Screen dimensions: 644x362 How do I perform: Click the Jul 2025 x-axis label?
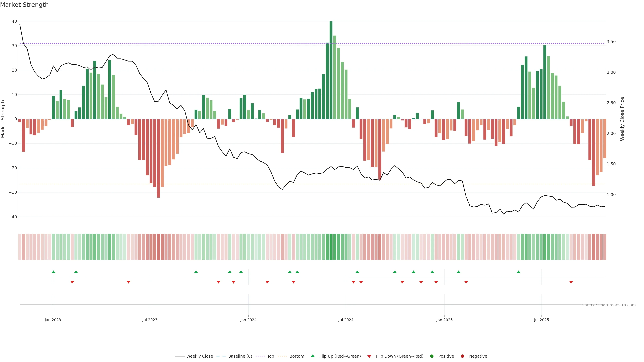541,320
